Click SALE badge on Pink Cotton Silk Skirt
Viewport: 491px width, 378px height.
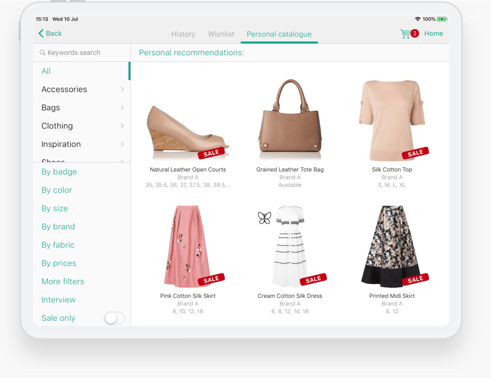pos(211,279)
